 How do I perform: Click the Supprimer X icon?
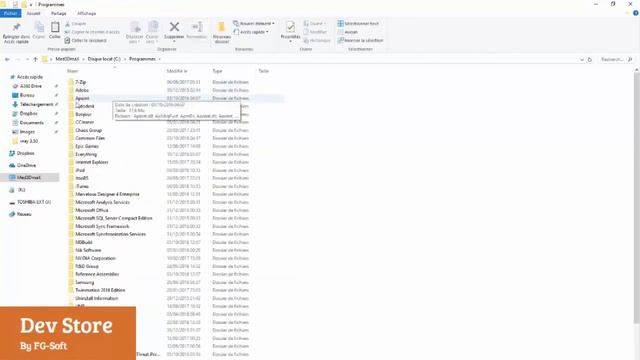click(x=174, y=27)
